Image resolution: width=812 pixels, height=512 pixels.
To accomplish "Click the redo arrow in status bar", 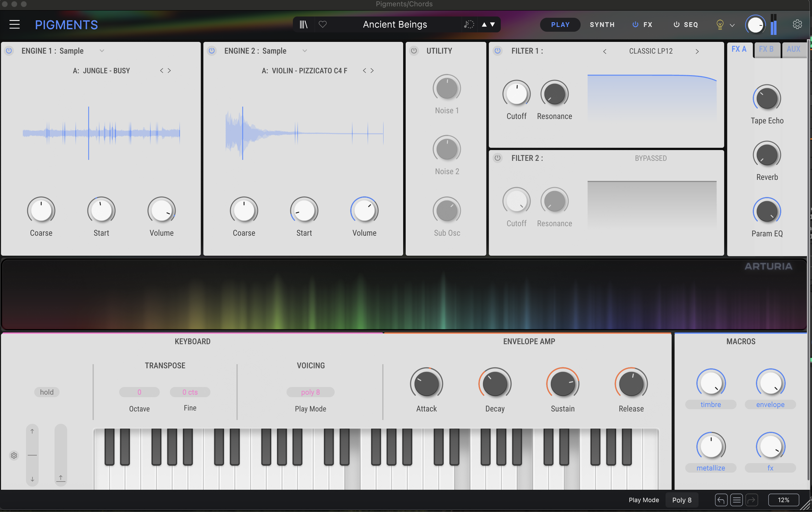I will tap(752, 500).
